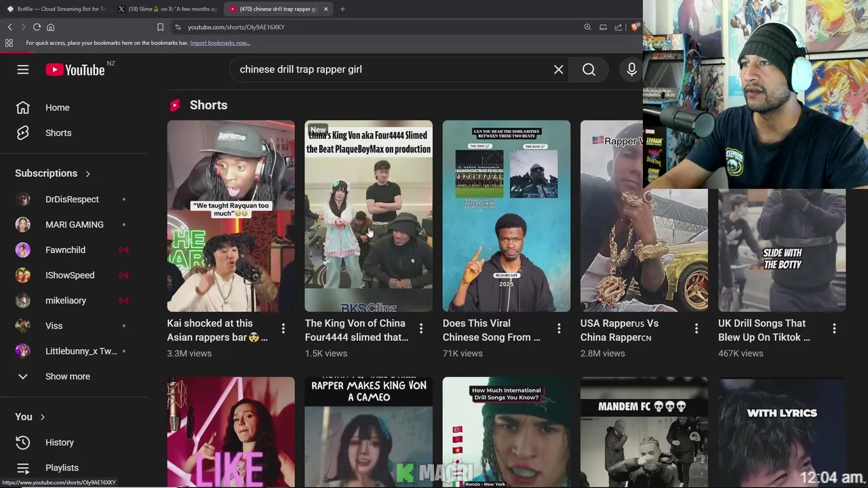The image size is (868, 488).
Task: Open options menu for UK Drill Songs short
Action: coord(834,329)
